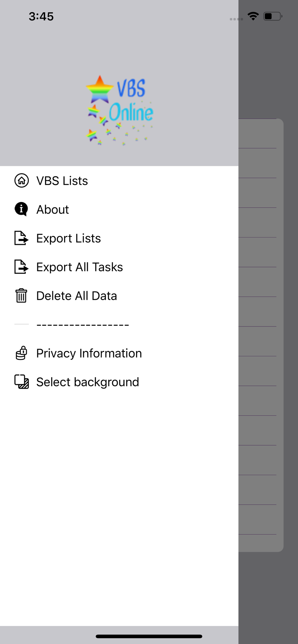298x644 pixels.
Task: Open the VBS Lists menu item
Action: pos(119,181)
